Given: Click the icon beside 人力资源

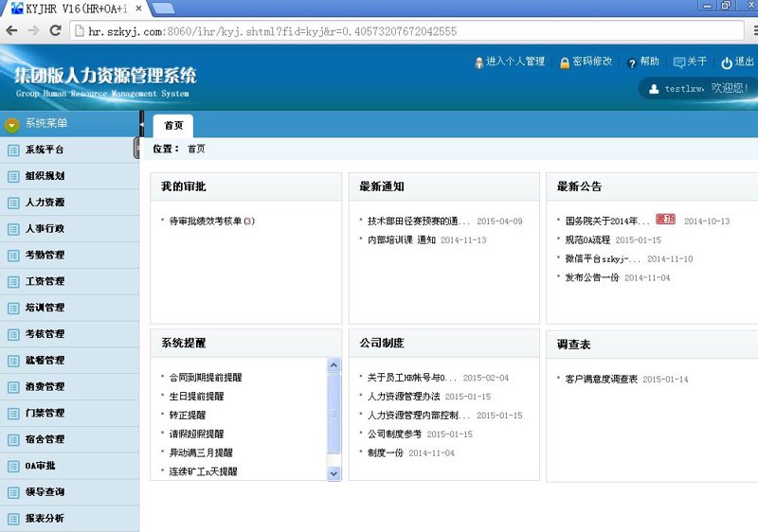Looking at the screenshot, I should pyautogui.click(x=13, y=203).
